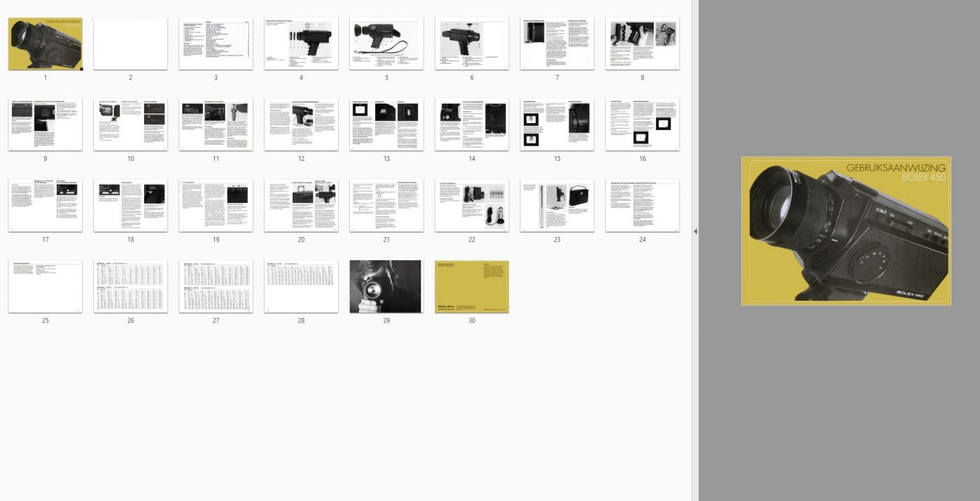Select the page 15 thumbnail

(556, 125)
